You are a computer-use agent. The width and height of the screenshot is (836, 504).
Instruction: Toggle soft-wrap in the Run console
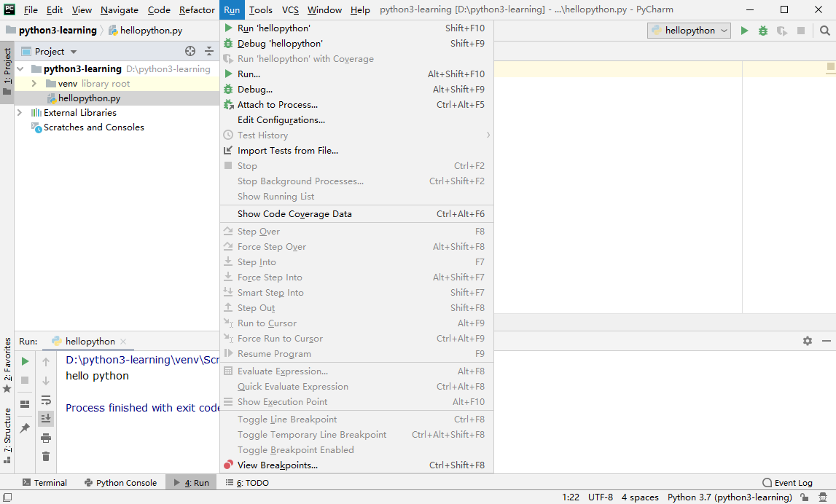[x=46, y=400]
